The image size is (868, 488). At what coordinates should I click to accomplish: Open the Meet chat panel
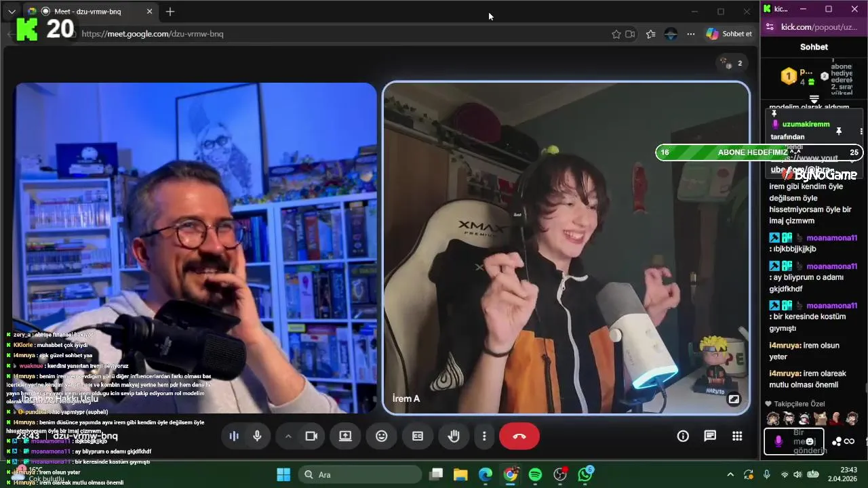[x=710, y=436]
